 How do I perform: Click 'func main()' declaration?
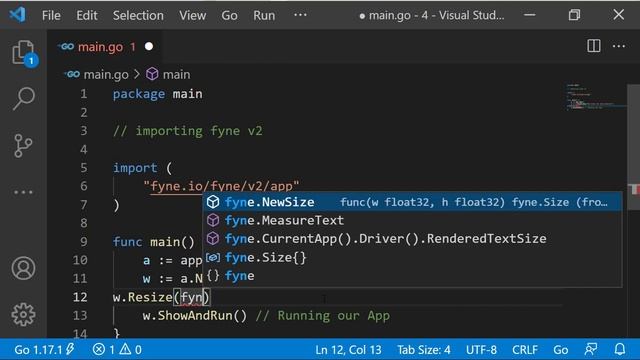[x=154, y=242]
